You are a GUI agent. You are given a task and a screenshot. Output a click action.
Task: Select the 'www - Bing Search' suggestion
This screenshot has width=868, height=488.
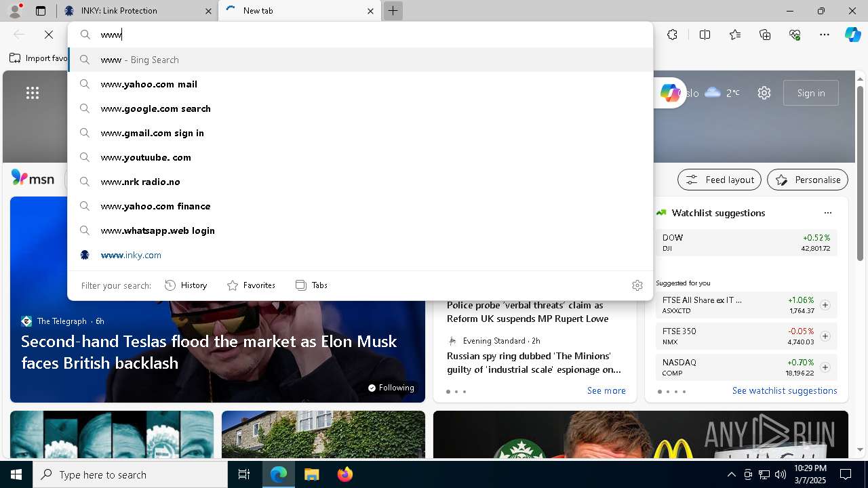click(x=360, y=60)
